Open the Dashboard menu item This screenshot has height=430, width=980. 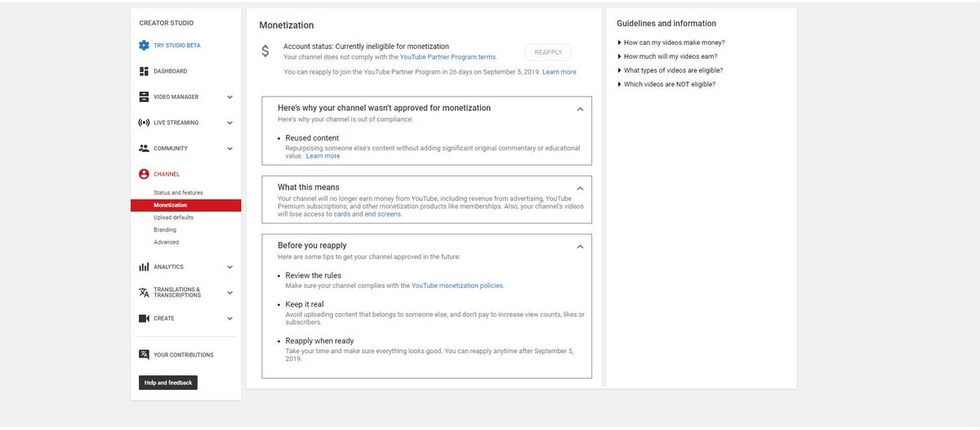(x=170, y=71)
